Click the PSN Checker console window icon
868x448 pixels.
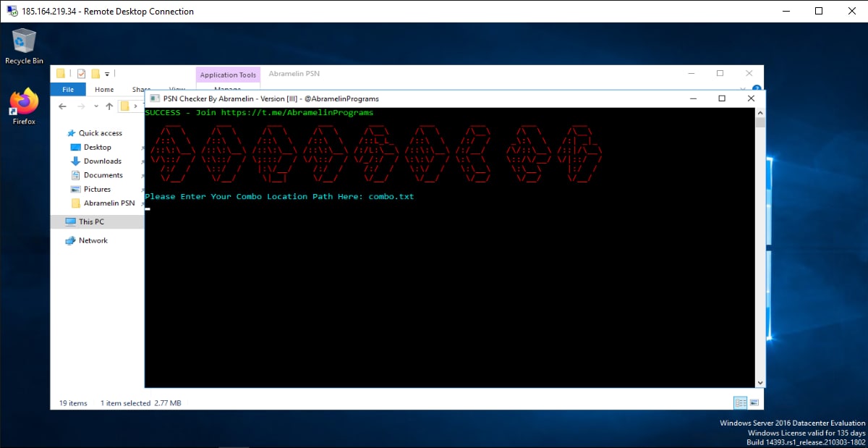coord(154,98)
